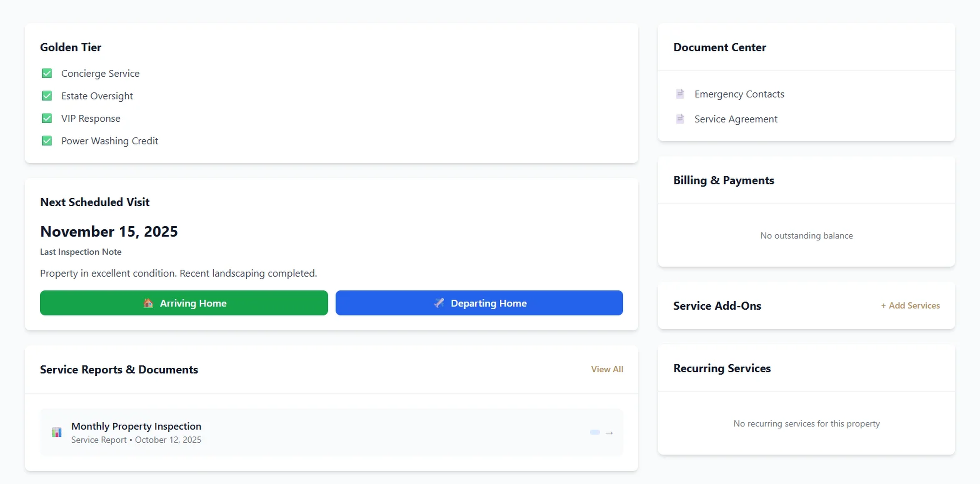Select the Billing & Payments heading
Screen dimensions: 980x484
click(723, 180)
